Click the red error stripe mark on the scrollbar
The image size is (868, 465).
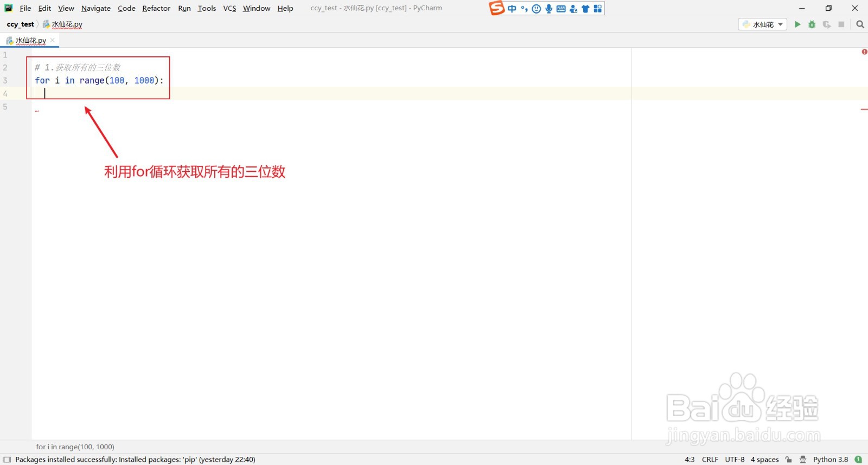[864, 109]
